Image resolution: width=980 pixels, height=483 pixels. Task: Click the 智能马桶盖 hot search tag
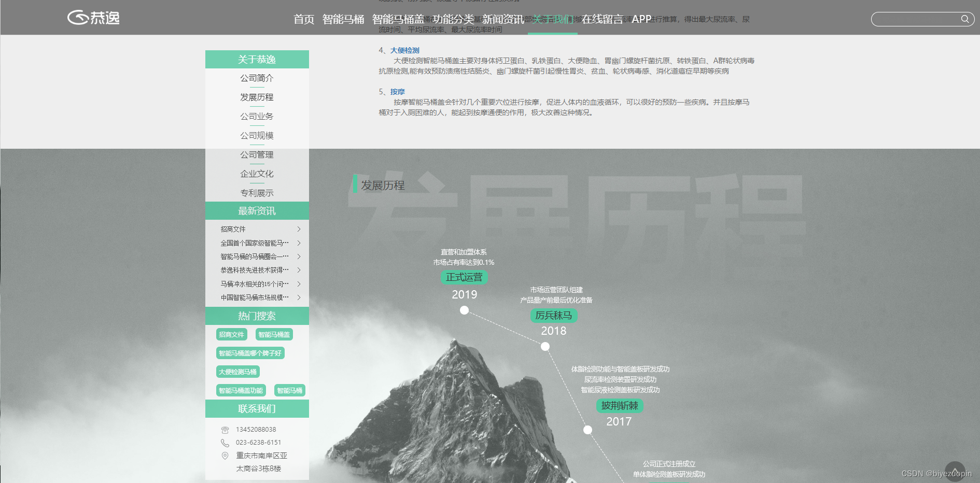[x=274, y=335]
